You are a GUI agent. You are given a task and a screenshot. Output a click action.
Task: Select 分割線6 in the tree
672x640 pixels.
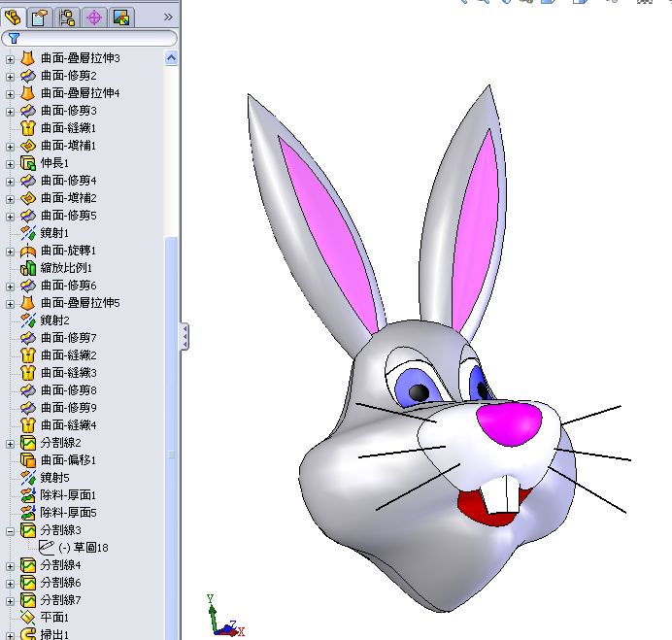(60, 583)
